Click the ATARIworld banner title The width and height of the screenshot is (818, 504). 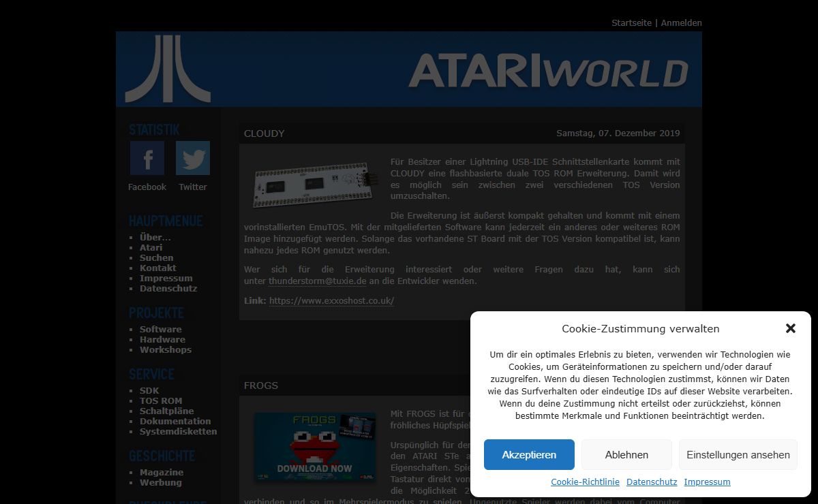coord(548,71)
